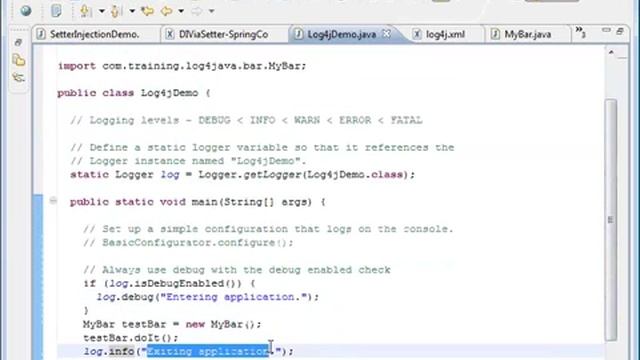
Task: Click the document page toolbar icon
Action: [x=56, y=11]
